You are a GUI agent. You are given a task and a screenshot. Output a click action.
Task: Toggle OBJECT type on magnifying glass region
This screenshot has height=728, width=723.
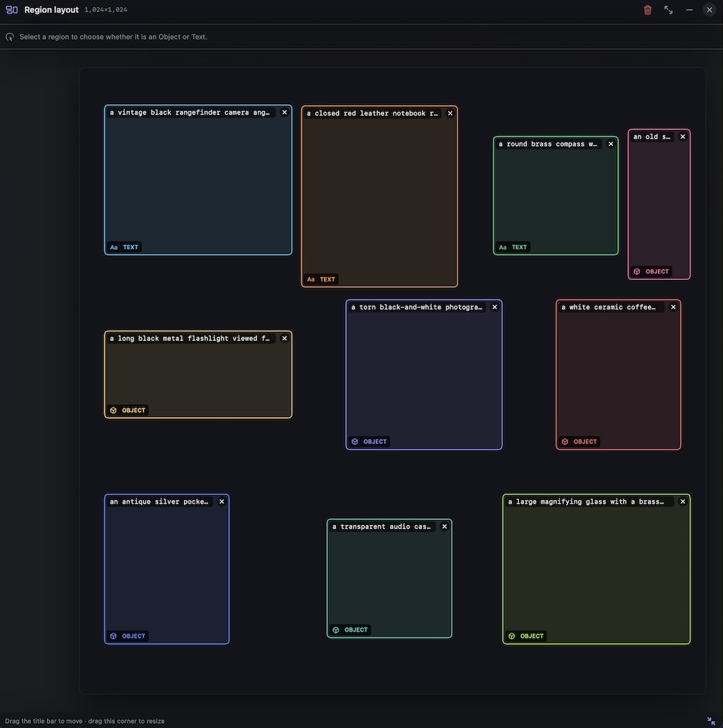526,636
